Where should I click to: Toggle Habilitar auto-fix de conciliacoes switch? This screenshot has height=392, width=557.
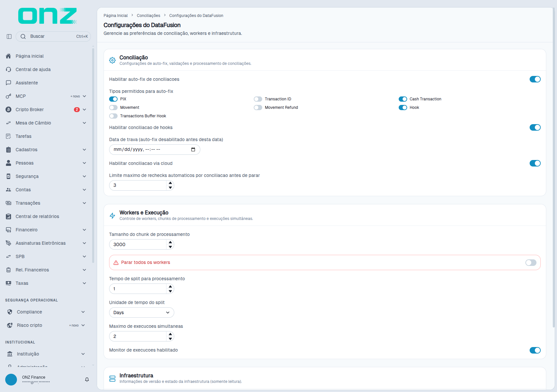[x=535, y=79]
